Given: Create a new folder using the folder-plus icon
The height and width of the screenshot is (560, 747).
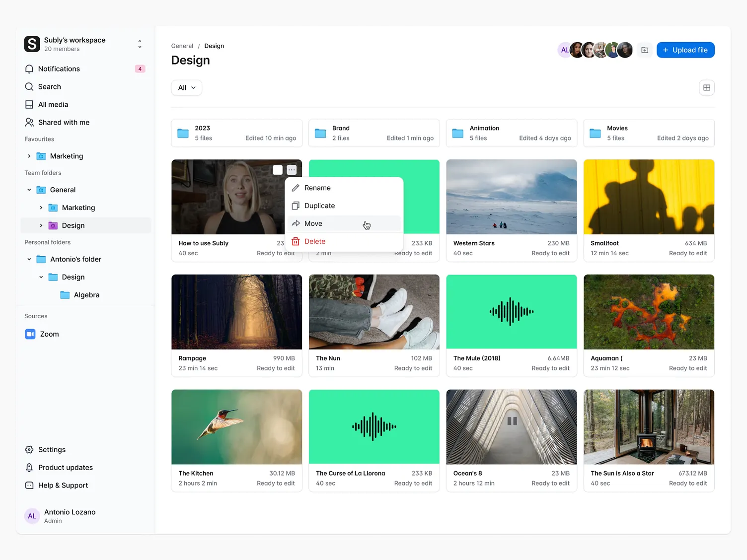Looking at the screenshot, I should pos(644,50).
